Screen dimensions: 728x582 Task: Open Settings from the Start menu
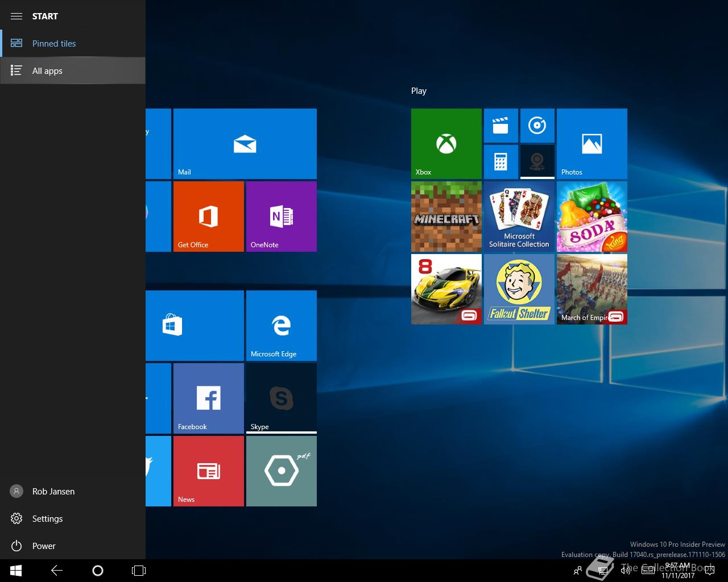point(73,518)
